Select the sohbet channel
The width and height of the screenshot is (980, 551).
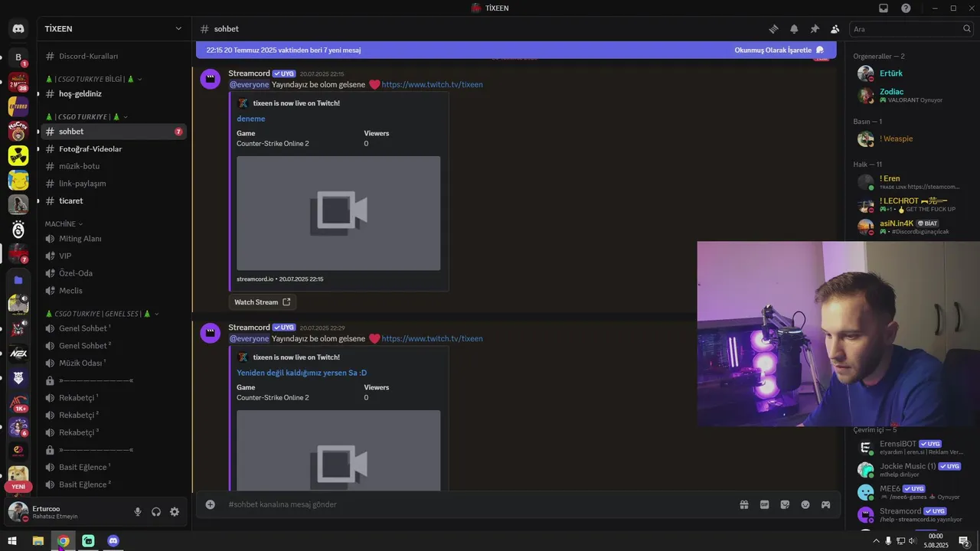[113, 132]
